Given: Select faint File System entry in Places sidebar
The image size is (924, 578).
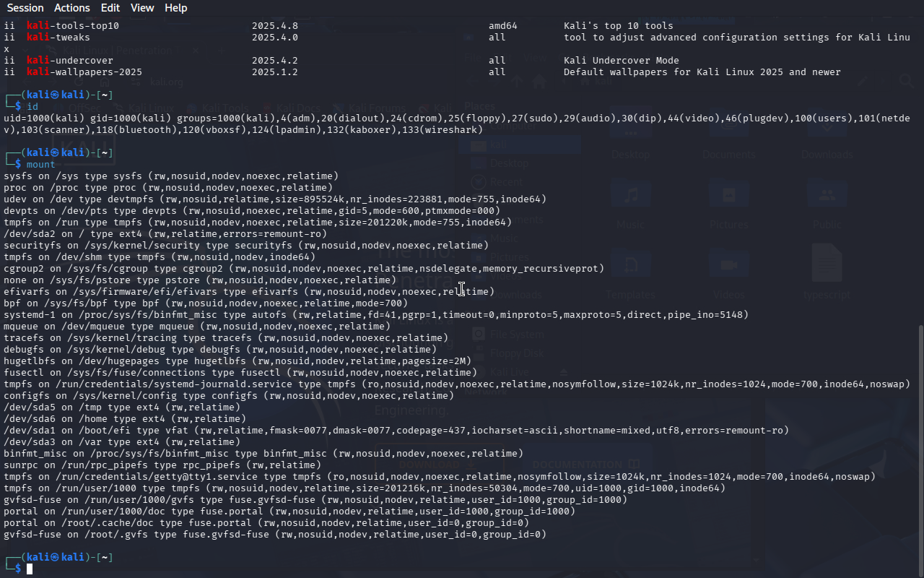Looking at the screenshot, I should tap(516, 335).
